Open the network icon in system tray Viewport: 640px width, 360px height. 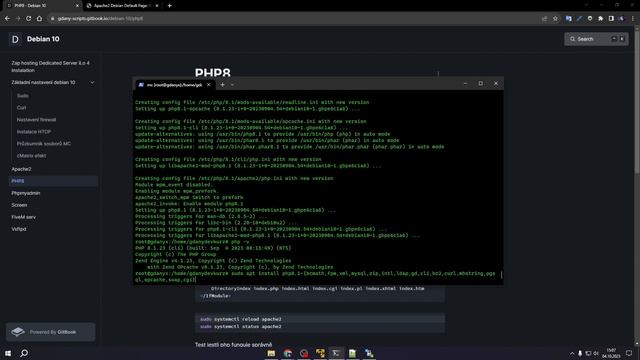click(588, 353)
